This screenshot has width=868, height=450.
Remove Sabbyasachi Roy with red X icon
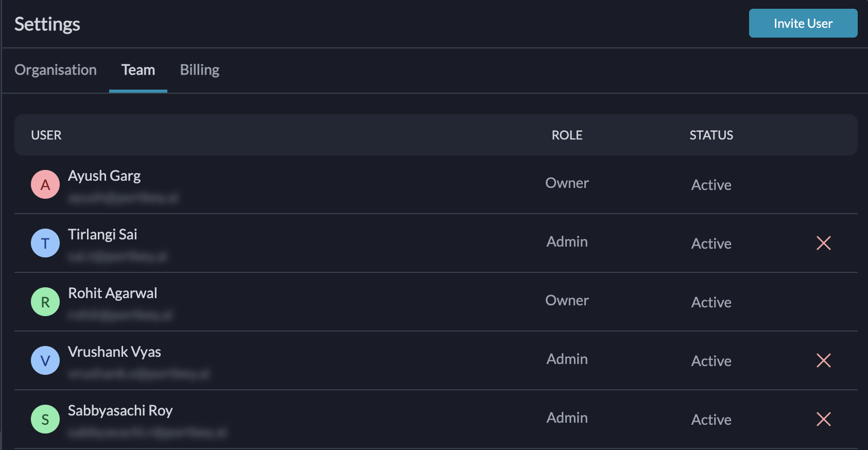[823, 419]
